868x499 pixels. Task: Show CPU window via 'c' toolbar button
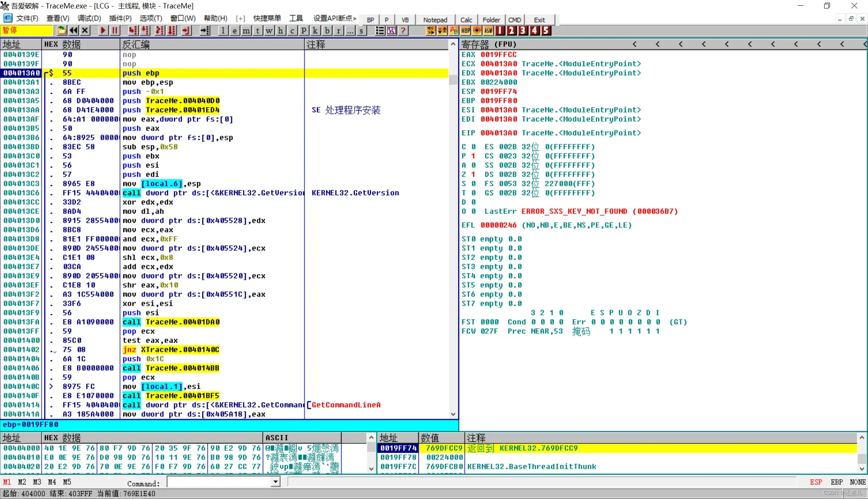point(292,30)
